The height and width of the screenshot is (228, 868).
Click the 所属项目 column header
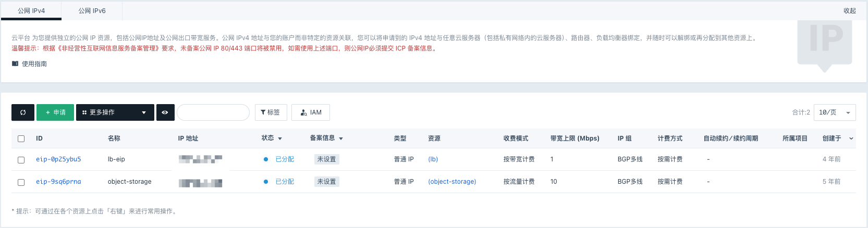point(795,138)
